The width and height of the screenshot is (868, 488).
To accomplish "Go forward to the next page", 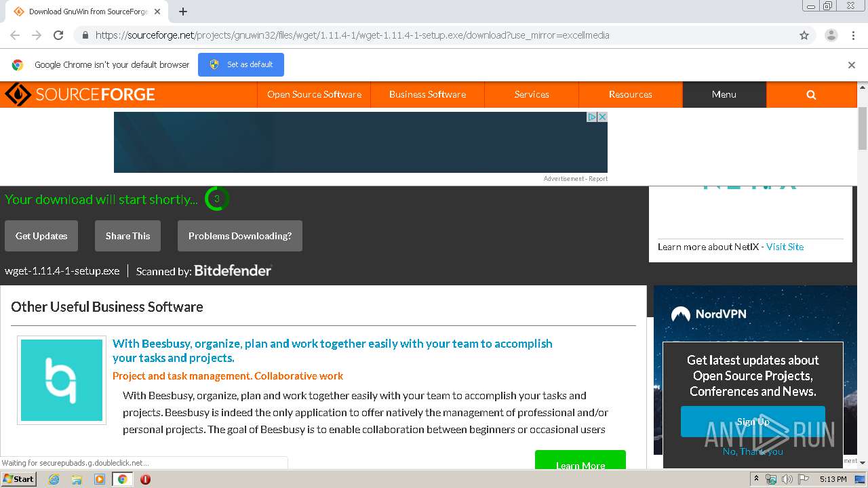I will 37,35.
